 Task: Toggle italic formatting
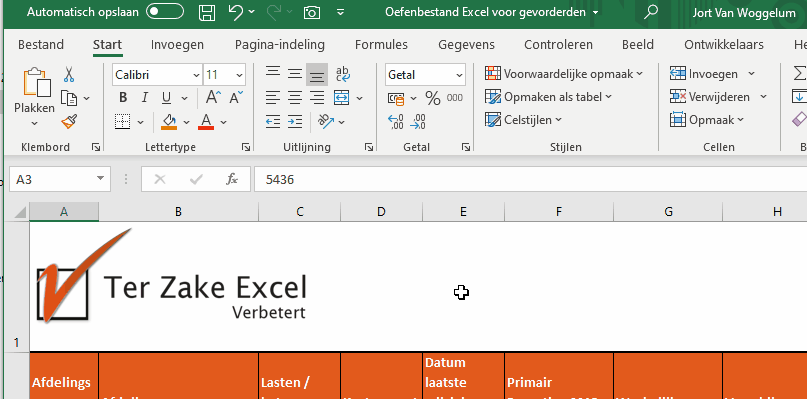145,98
